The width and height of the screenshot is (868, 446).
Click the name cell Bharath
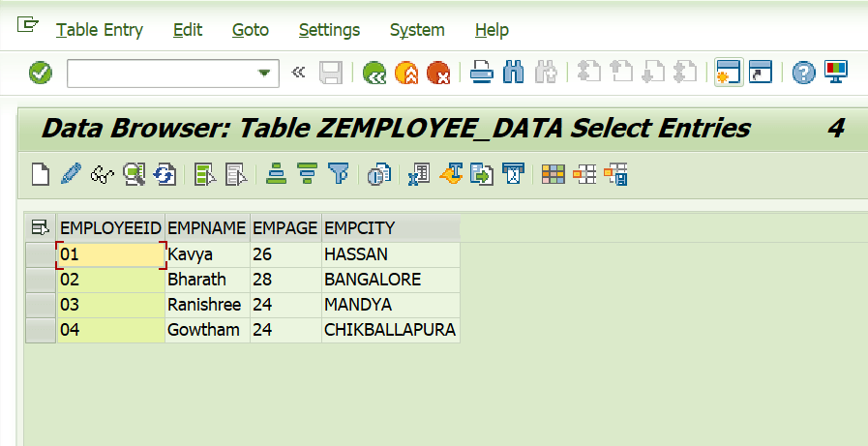[207, 280]
